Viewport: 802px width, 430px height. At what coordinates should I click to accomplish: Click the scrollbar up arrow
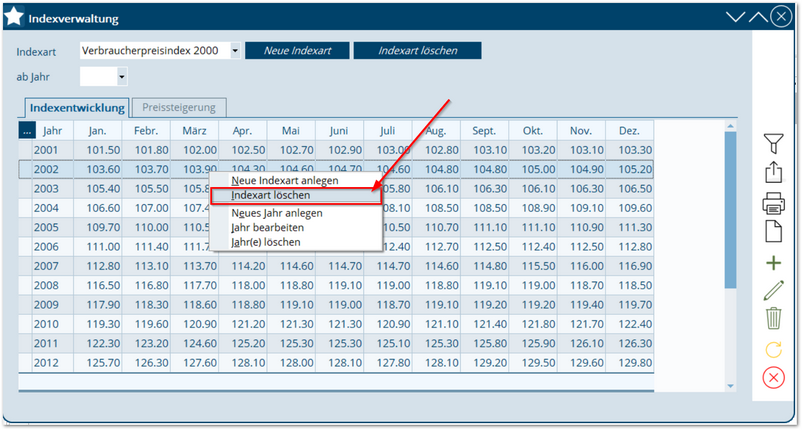[x=730, y=126]
